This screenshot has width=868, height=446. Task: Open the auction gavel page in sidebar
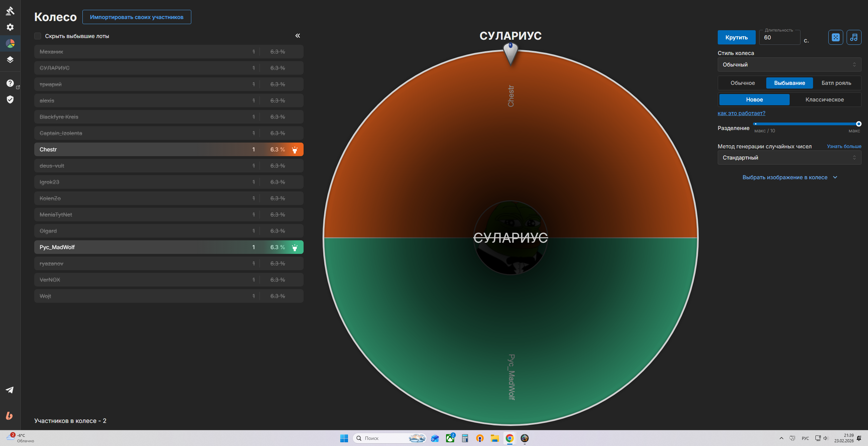coord(10,11)
